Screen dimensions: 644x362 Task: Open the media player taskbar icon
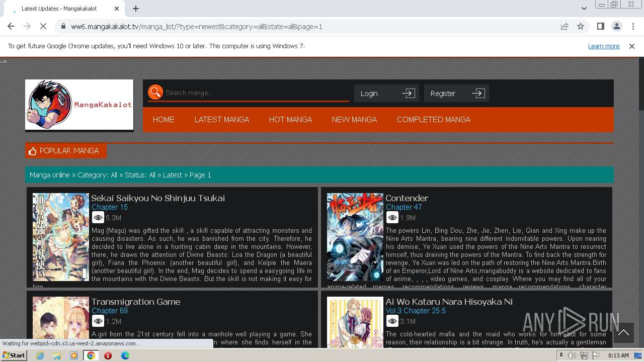coord(74,355)
